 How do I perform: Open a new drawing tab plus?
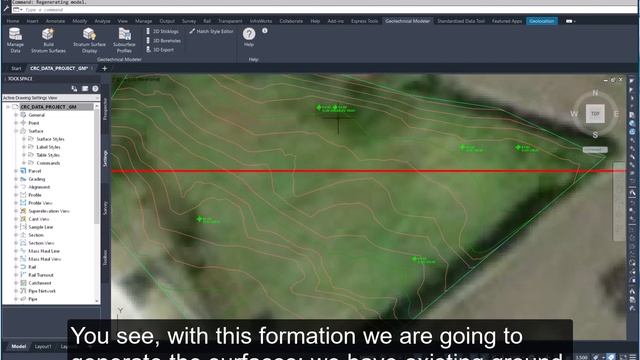click(x=104, y=69)
